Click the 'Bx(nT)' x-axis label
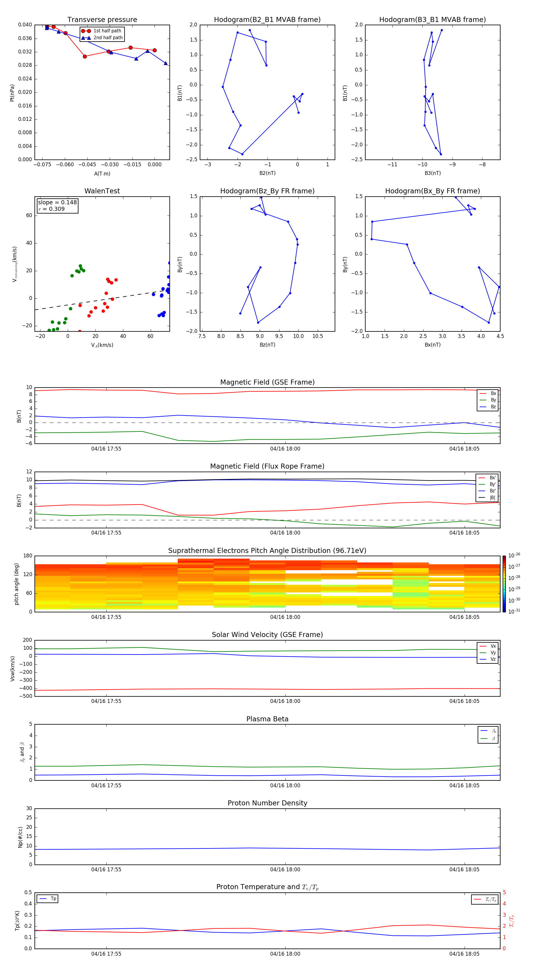Screen dimensions: 535x980 click(432, 345)
